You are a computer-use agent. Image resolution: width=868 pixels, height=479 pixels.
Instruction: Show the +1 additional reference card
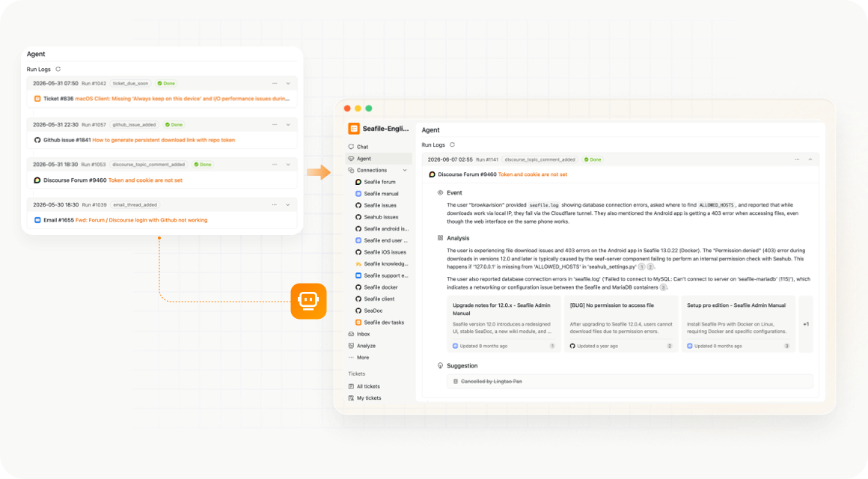click(806, 324)
